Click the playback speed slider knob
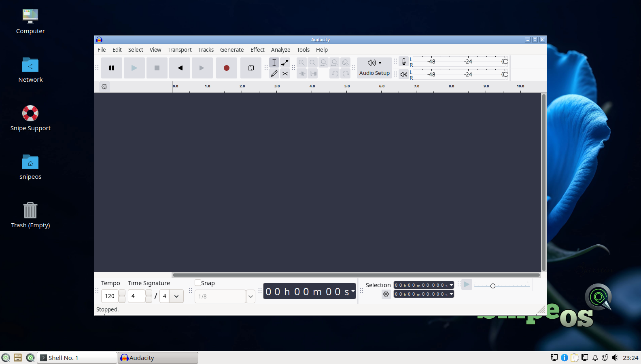 point(493,286)
